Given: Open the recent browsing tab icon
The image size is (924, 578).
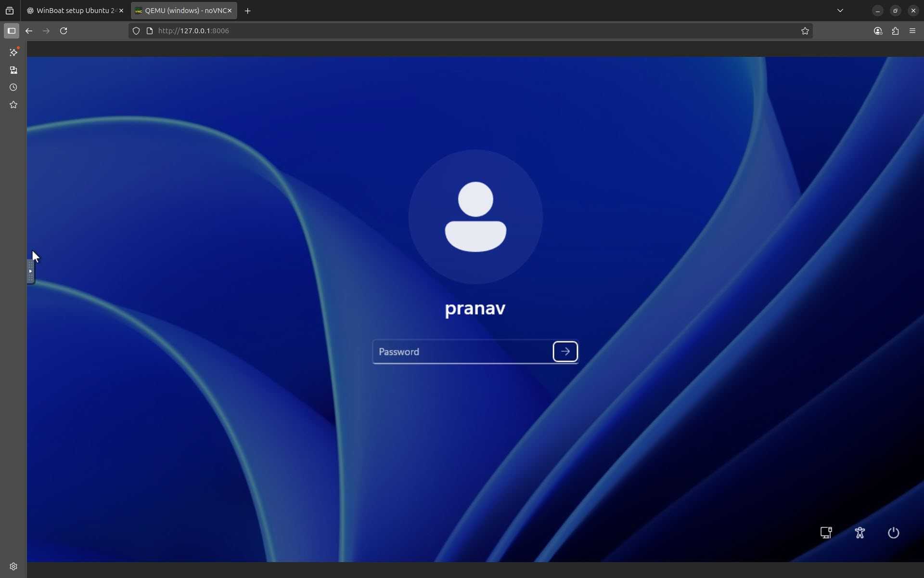Looking at the screenshot, I should (10, 11).
